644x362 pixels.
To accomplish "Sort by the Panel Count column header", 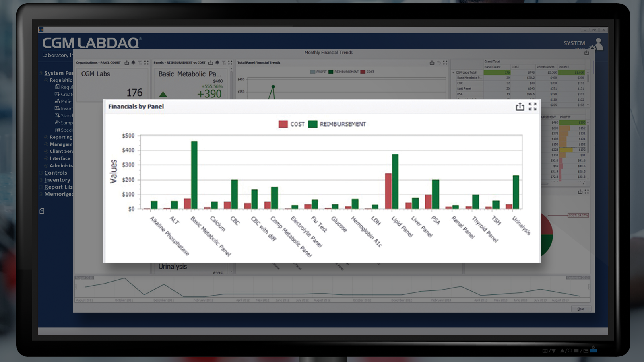I will [x=497, y=67].
